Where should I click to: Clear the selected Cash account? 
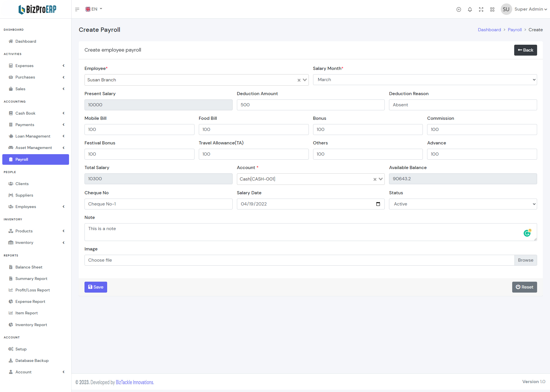tap(375, 179)
